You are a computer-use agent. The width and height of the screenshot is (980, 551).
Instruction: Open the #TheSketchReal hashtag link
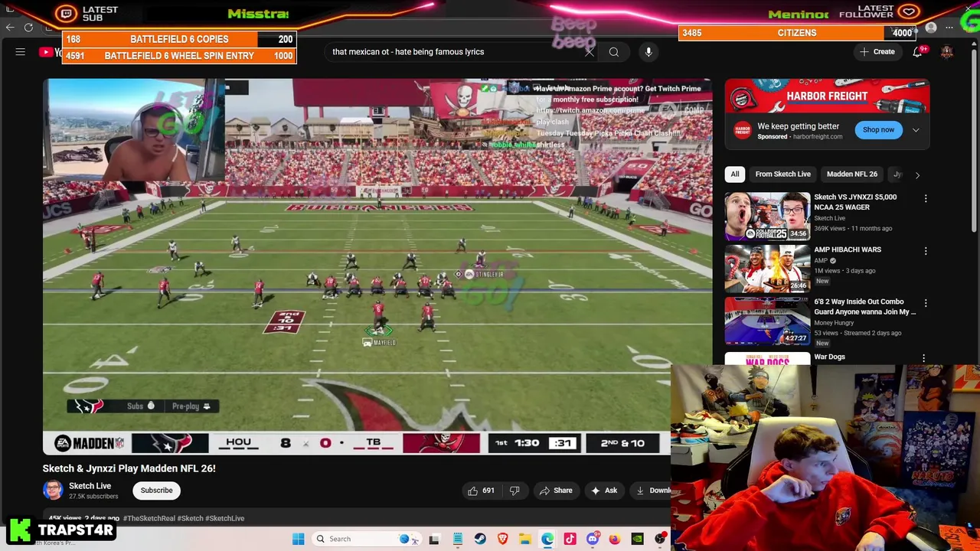pos(149,518)
